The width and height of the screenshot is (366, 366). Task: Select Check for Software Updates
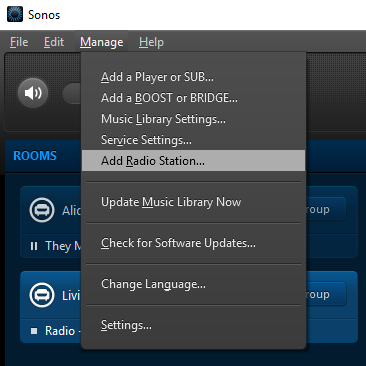(193, 243)
